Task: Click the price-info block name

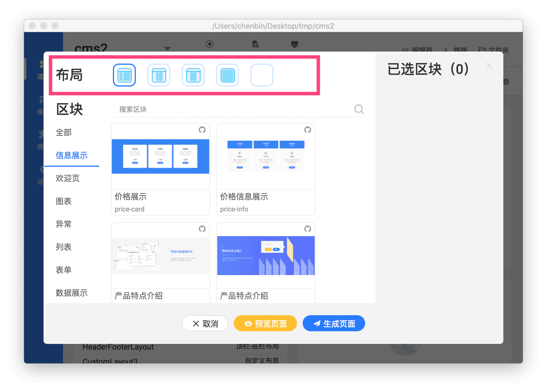Action: pyautogui.click(x=234, y=209)
